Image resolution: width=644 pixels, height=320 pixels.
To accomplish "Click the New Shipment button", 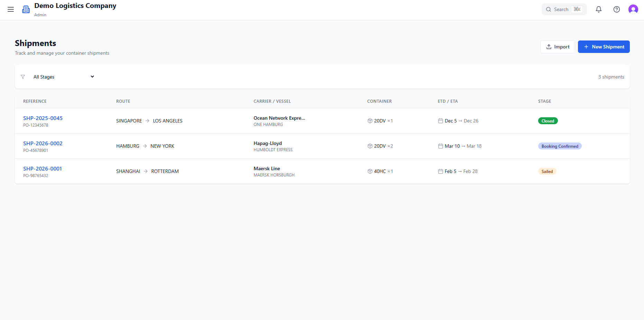I will 604,46.
